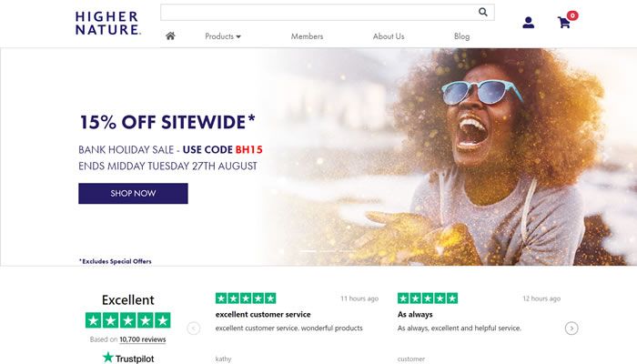
Task: Open the About Us menu item
Action: [x=389, y=36]
